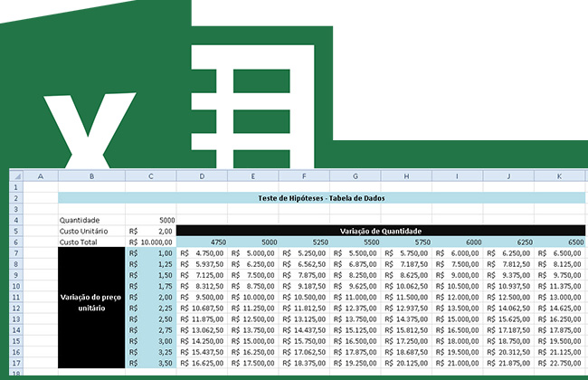
Task: Click the cell showing R$ 16.625,00
Action: tap(202, 363)
